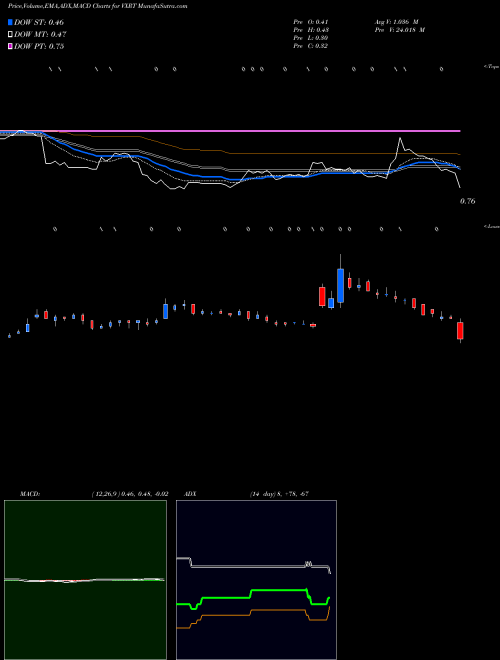Screen dimensions: 500x660
Task: Click the 'ADX' panel heading
Action: click(x=191, y=493)
